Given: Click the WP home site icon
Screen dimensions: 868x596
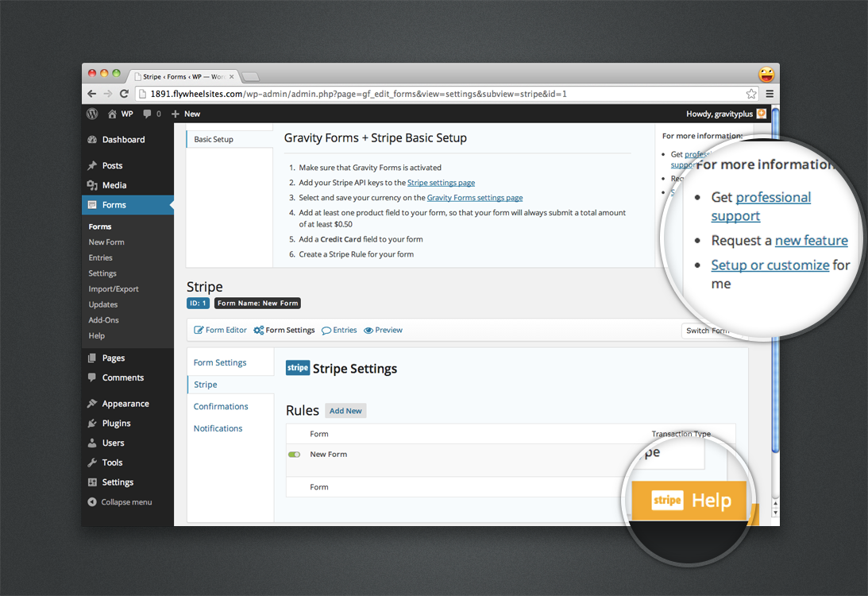Looking at the screenshot, I should click(113, 114).
